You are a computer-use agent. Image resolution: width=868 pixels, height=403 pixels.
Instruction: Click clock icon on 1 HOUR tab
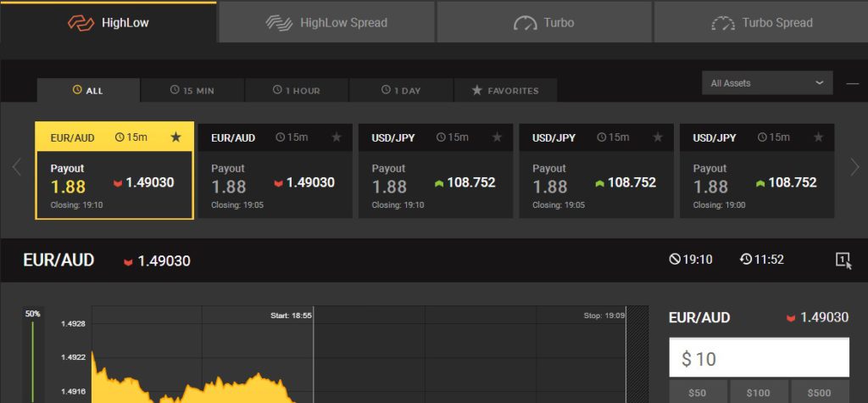click(x=277, y=90)
